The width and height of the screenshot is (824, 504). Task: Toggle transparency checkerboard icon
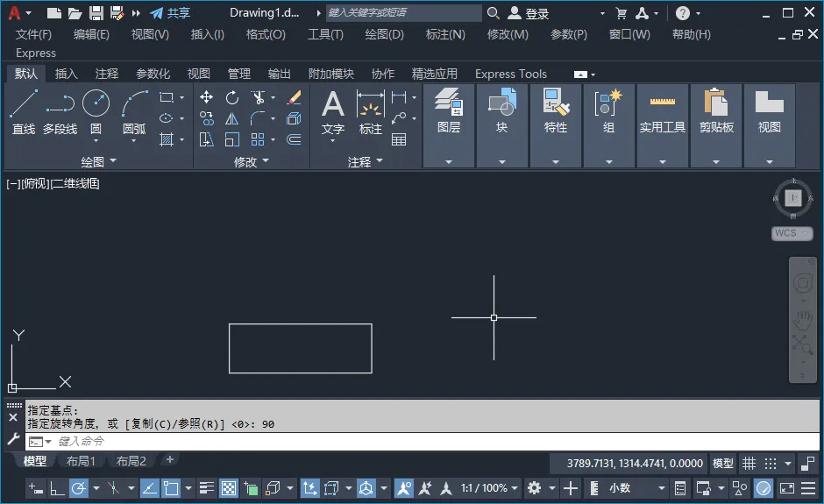point(229,489)
